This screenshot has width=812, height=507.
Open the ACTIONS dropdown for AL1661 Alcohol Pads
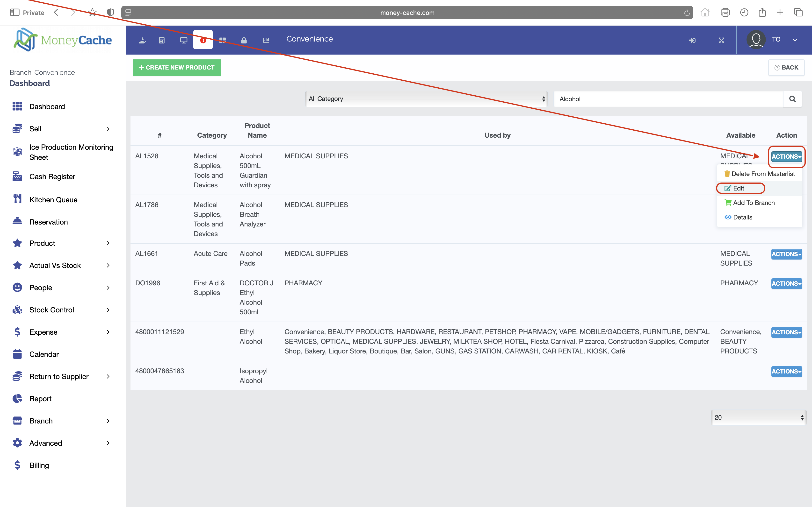tap(786, 254)
